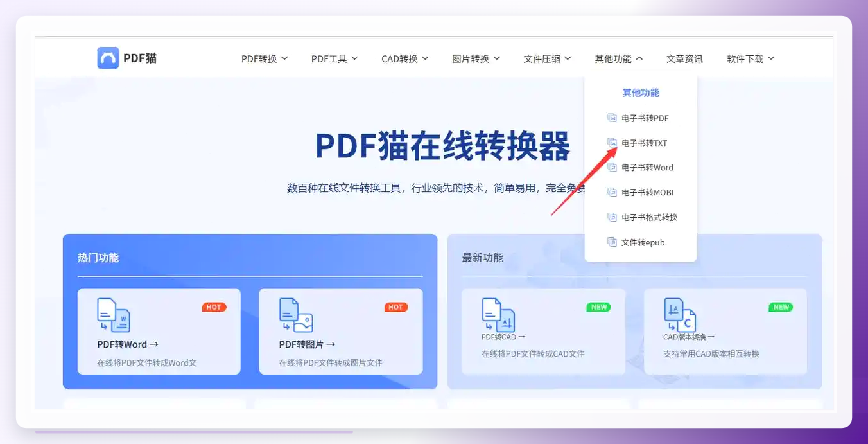Click the NEW badge on CAD版本转换
Screen dimensions: 868x444
coord(781,307)
